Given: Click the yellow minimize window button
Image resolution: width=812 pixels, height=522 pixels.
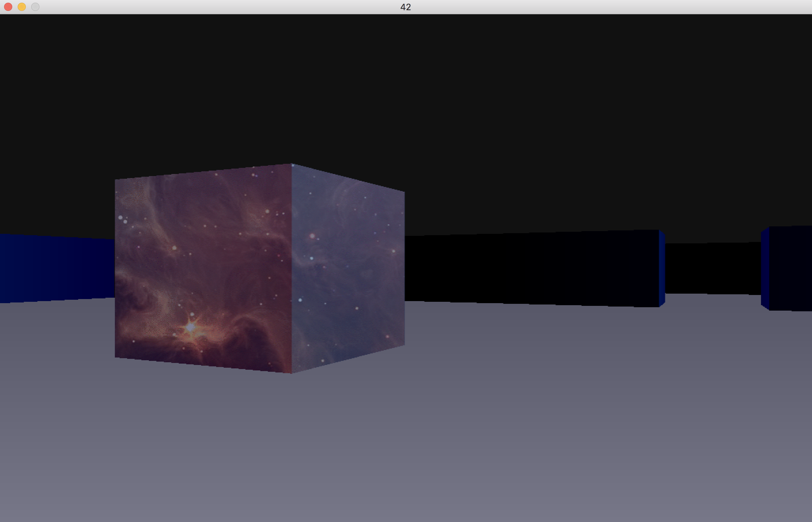Looking at the screenshot, I should (22, 7).
